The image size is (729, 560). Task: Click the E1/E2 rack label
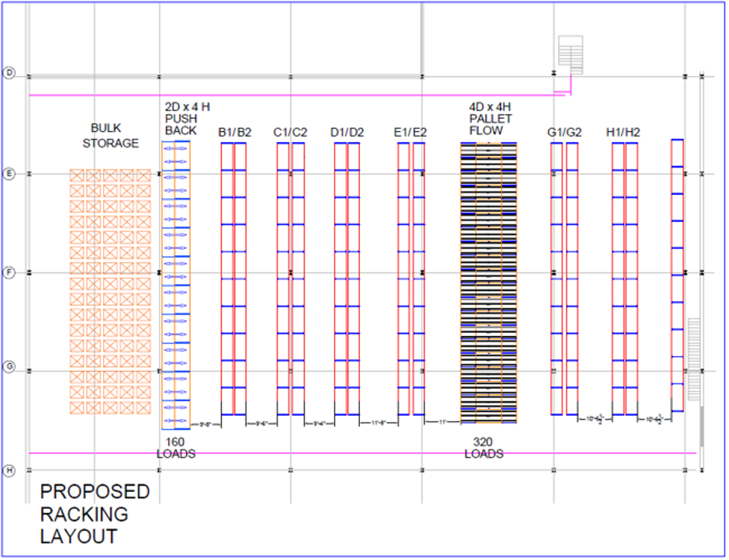point(410,133)
